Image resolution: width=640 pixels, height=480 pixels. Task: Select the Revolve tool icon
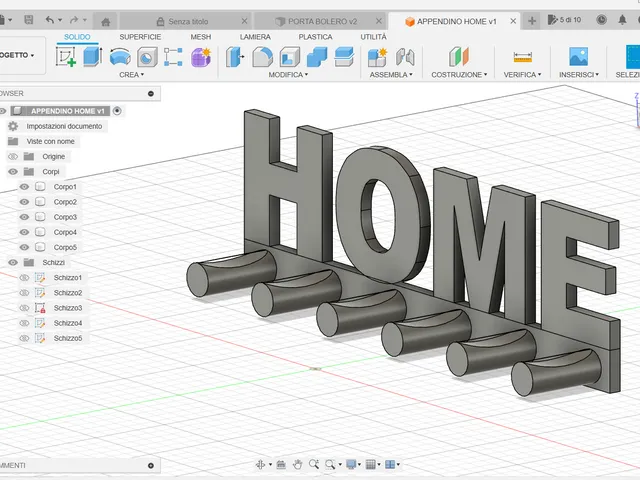click(x=120, y=57)
